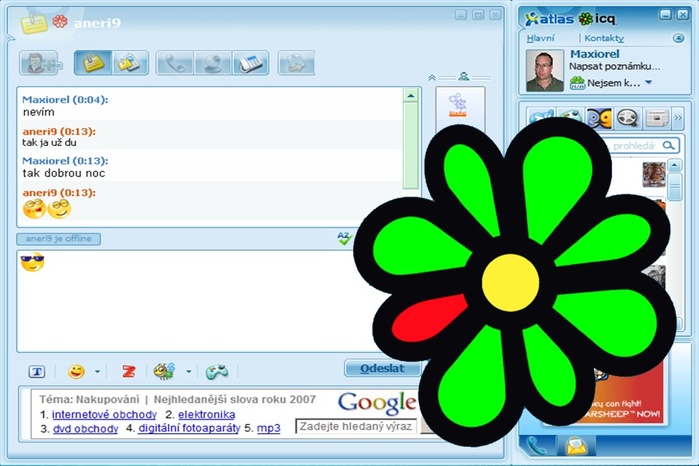The height and width of the screenshot is (466, 699).
Task: Click the desk telephone icon in chat toolbar
Action: (251, 63)
